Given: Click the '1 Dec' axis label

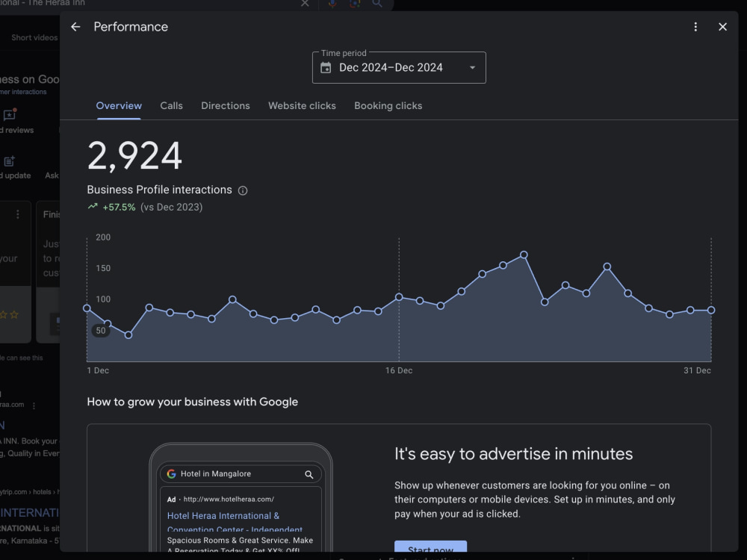Looking at the screenshot, I should tap(98, 370).
